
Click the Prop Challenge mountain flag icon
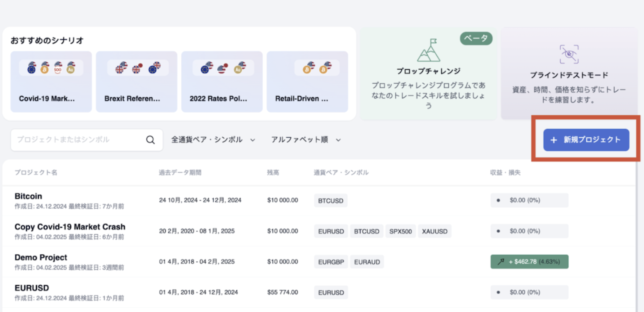(429, 50)
